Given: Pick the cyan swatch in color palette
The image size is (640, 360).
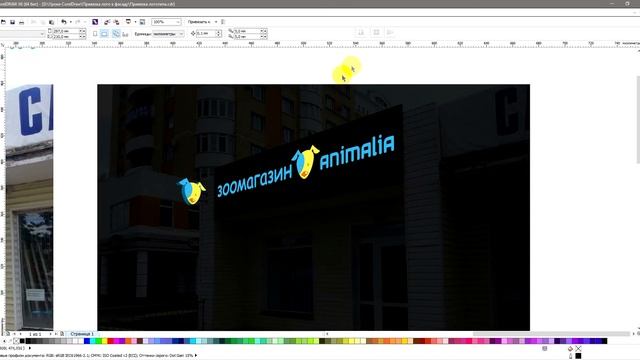Looking at the screenshot, I should (93, 341).
